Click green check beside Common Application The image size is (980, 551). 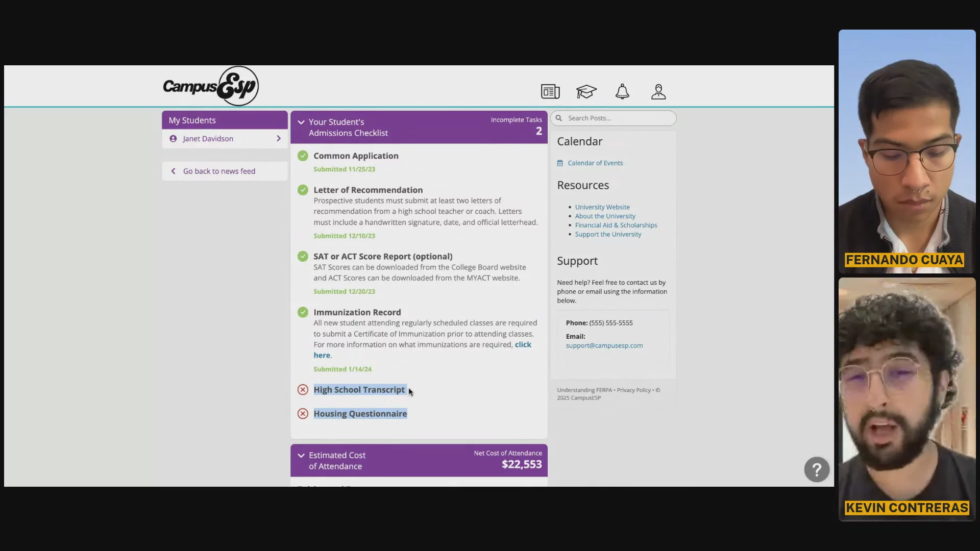coord(303,156)
